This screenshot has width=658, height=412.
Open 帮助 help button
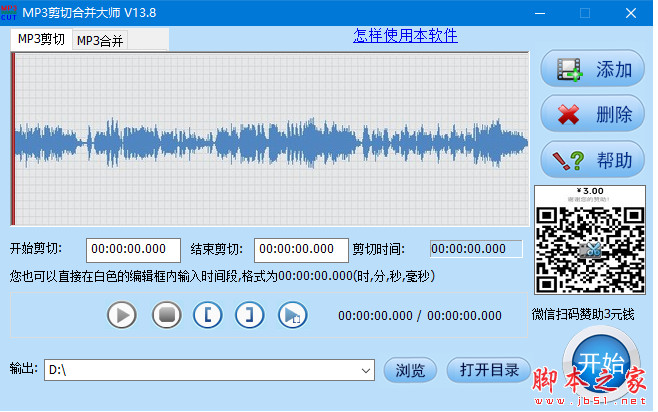tap(593, 160)
